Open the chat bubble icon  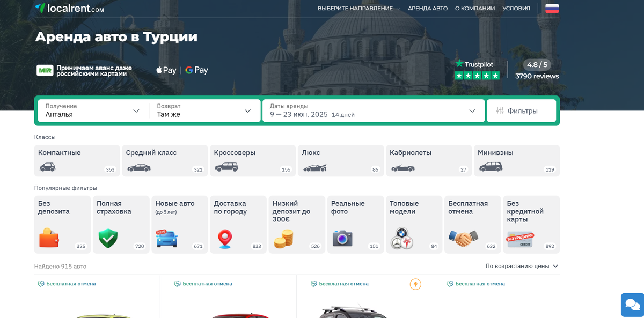tap(632, 305)
